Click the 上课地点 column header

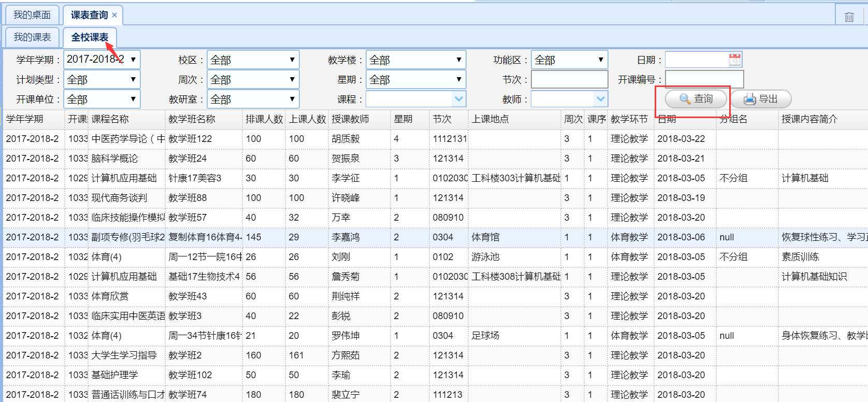point(514,119)
